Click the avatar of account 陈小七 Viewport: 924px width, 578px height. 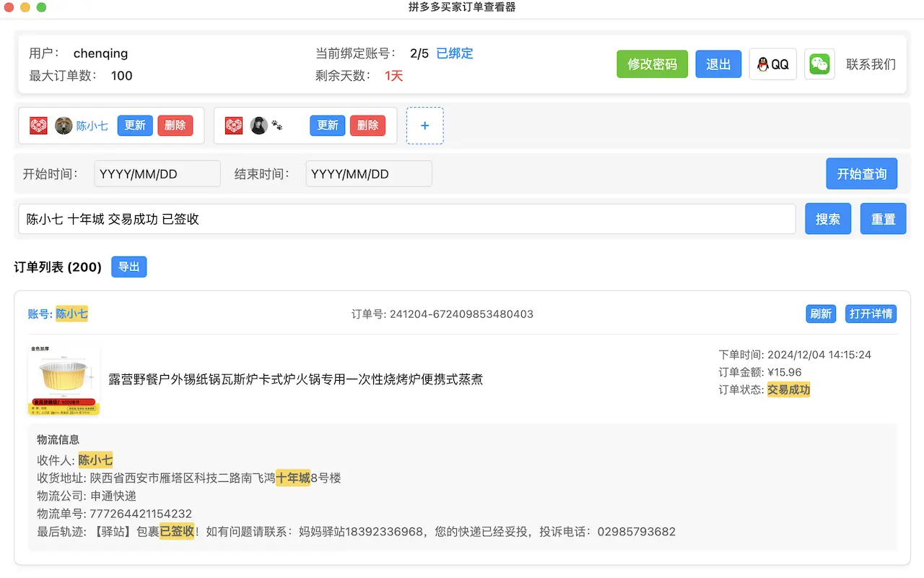point(64,126)
